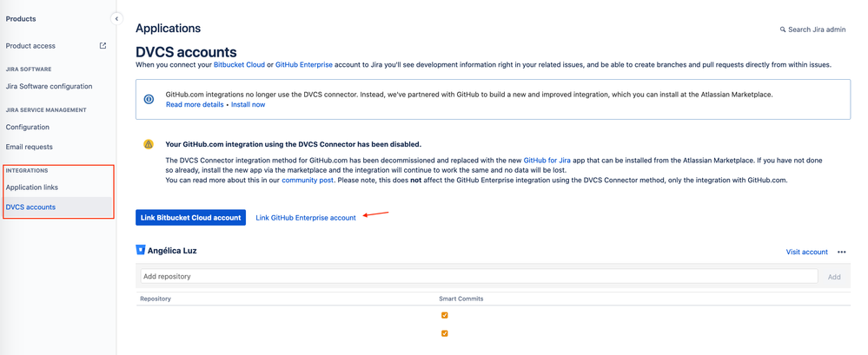868x355 pixels.
Task: Click Install now link
Action: point(248,104)
